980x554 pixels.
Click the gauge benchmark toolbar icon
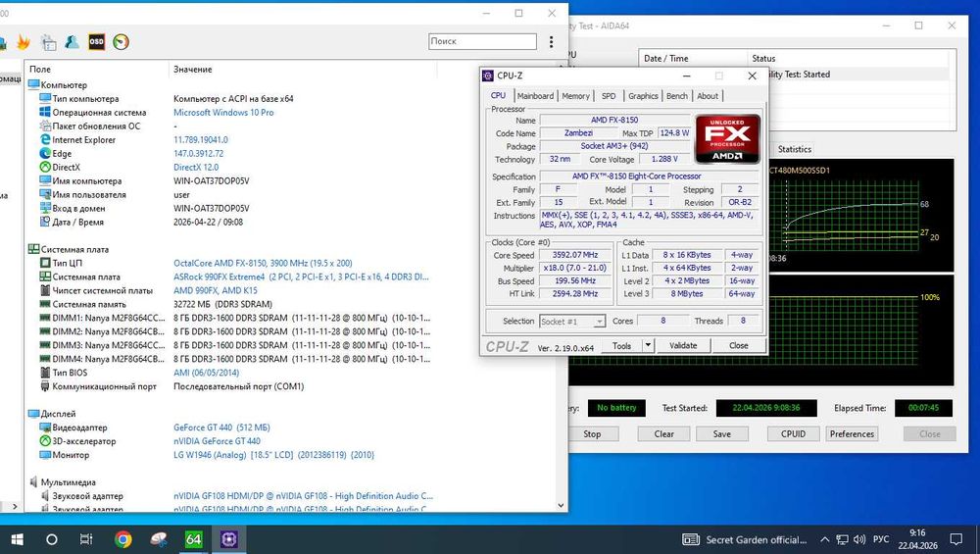point(122,42)
